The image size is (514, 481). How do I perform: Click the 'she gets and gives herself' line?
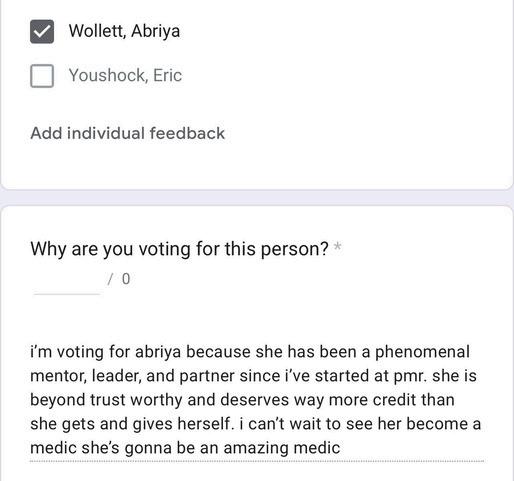(255, 424)
